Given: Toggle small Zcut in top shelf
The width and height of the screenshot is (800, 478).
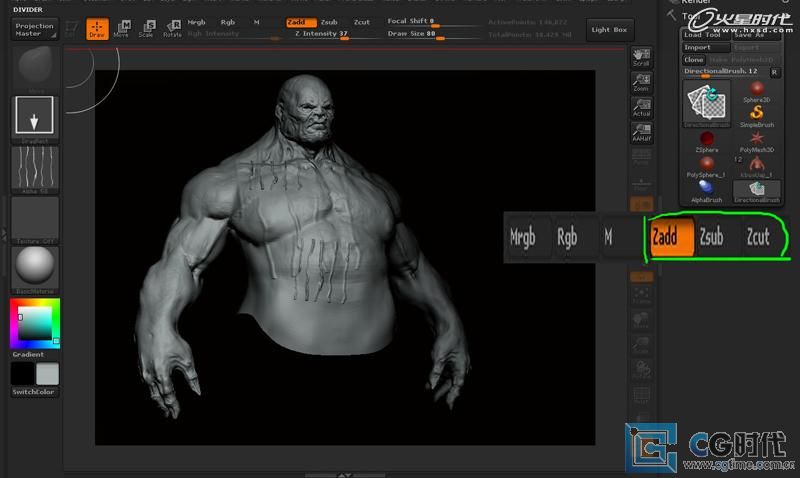Looking at the screenshot, I should click(x=362, y=22).
